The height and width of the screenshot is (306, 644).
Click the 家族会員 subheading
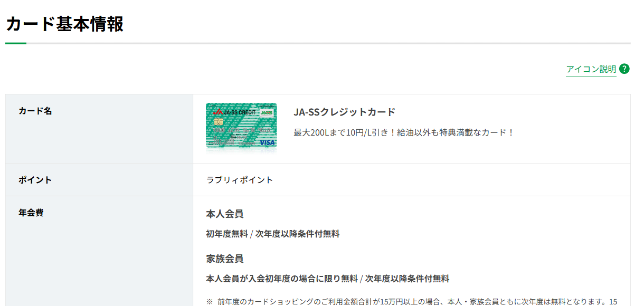point(224,259)
